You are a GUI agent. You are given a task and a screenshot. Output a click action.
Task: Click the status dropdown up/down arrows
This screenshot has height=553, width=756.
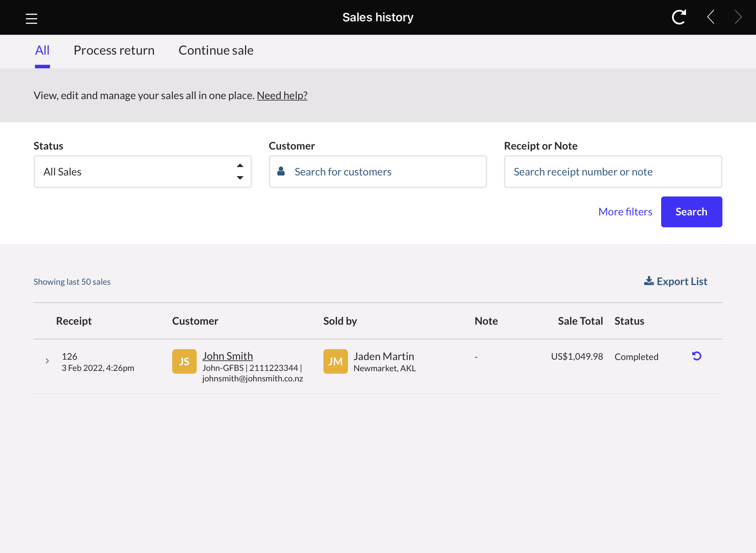coord(240,172)
